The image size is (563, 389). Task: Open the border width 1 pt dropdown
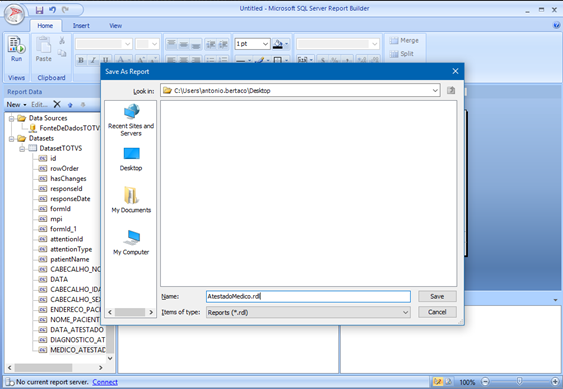(x=265, y=44)
